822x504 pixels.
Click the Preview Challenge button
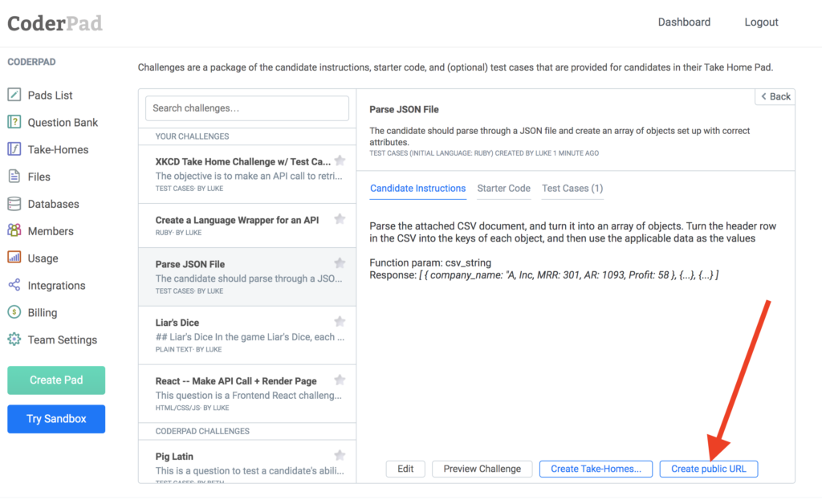coord(482,469)
